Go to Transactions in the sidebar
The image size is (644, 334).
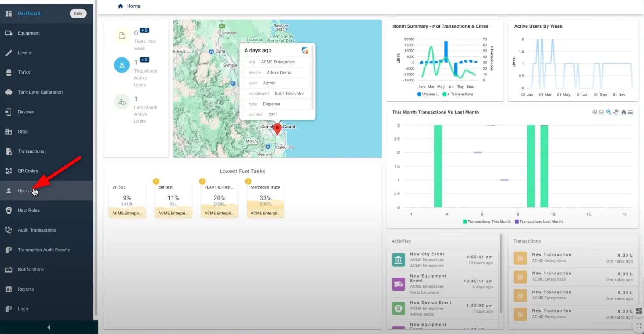tap(46, 151)
